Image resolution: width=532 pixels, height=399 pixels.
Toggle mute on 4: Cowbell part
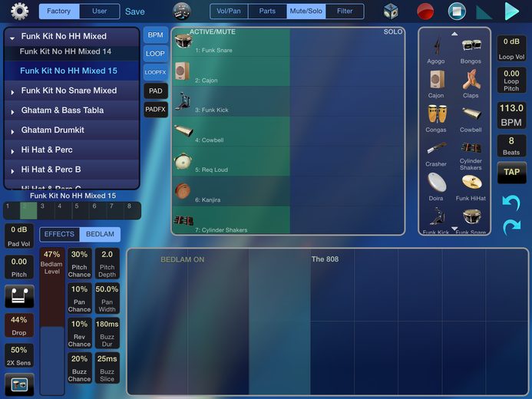(x=231, y=131)
